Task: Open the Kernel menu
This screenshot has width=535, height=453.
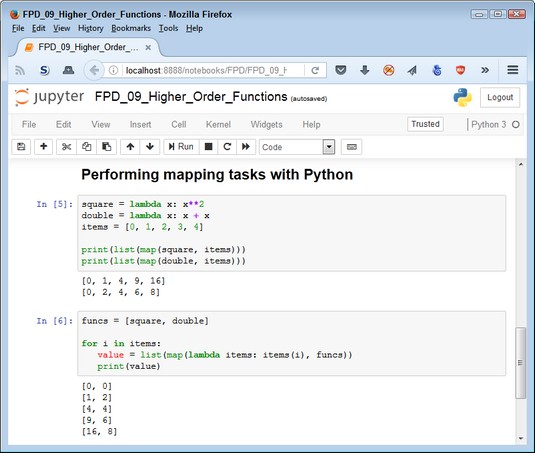Action: [x=218, y=125]
